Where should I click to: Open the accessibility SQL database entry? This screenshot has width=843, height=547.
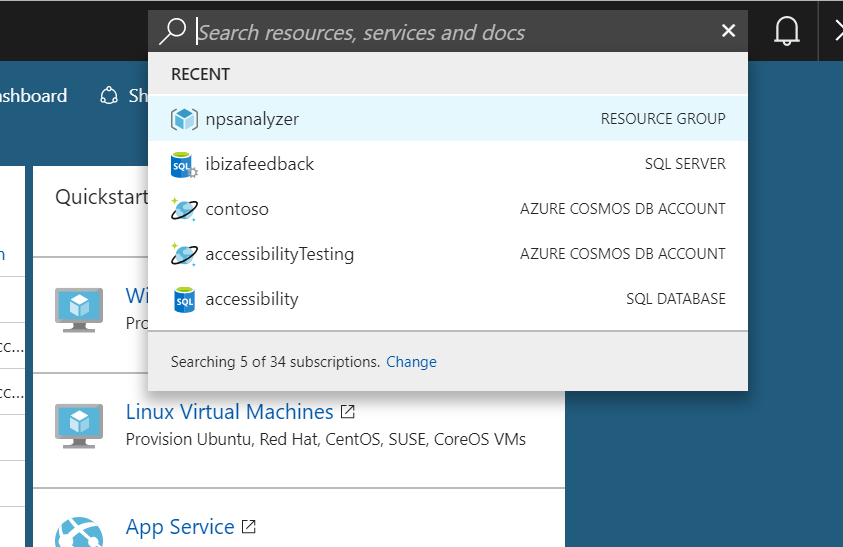click(252, 299)
